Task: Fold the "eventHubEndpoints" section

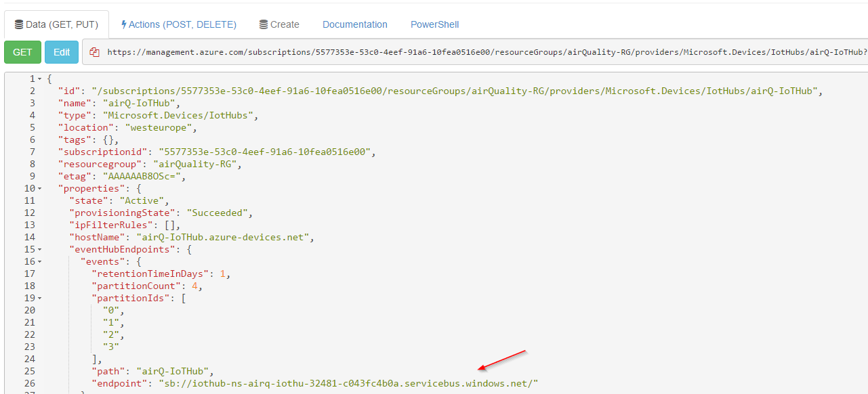Action: pos(39,249)
